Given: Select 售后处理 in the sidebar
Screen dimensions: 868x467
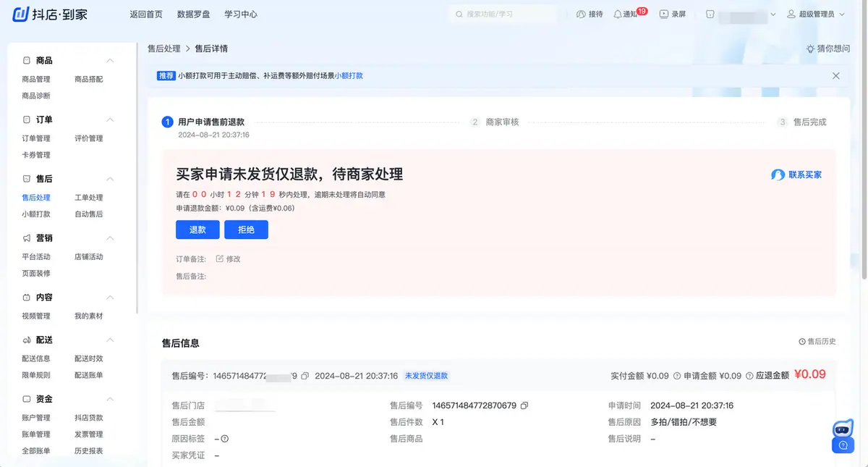Looking at the screenshot, I should 36,198.
